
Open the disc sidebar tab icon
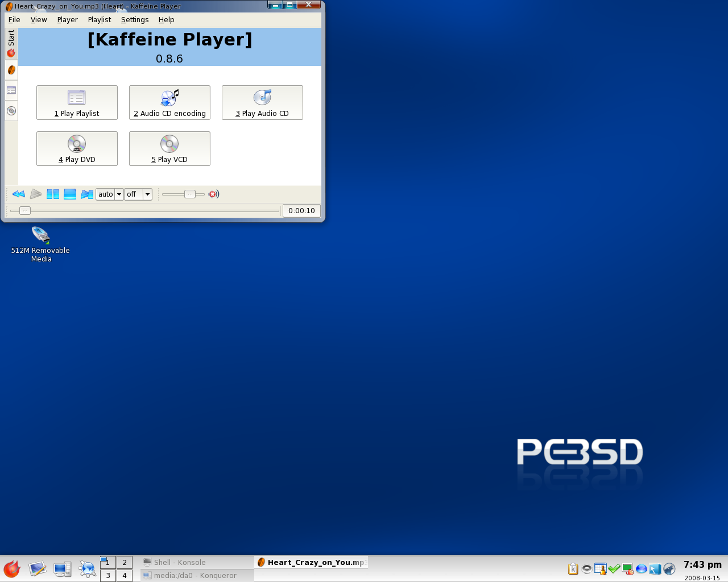[11, 111]
